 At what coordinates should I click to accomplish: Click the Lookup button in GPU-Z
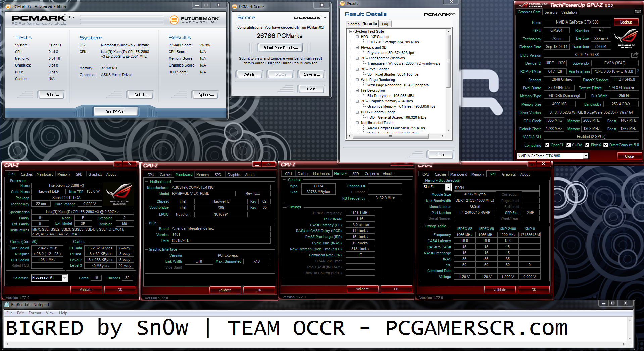point(626,22)
